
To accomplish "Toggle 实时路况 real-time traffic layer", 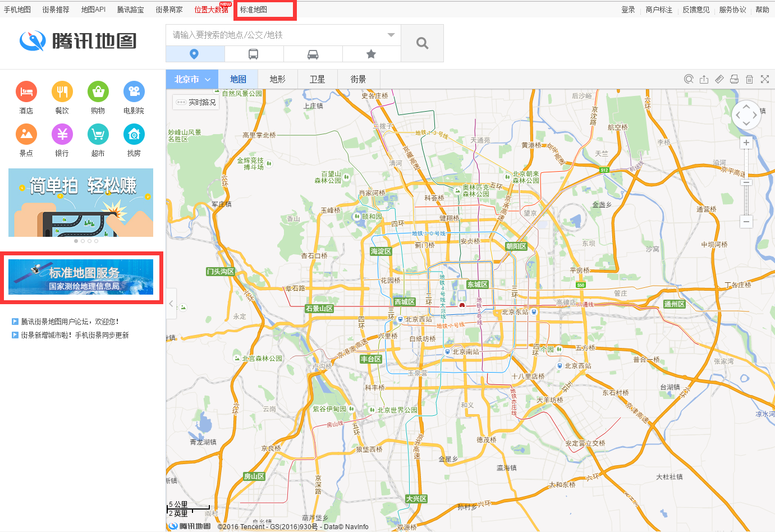I will point(196,102).
